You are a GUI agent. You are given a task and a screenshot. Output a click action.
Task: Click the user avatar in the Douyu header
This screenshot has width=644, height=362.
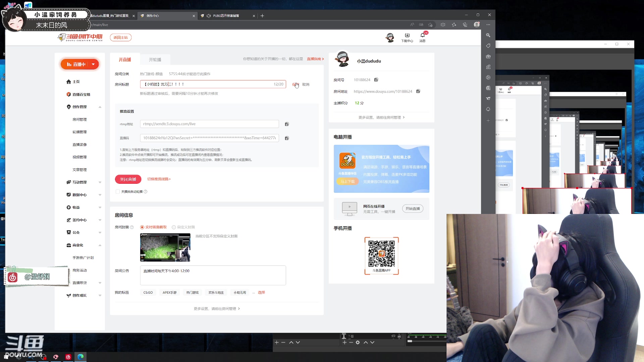coord(390,37)
